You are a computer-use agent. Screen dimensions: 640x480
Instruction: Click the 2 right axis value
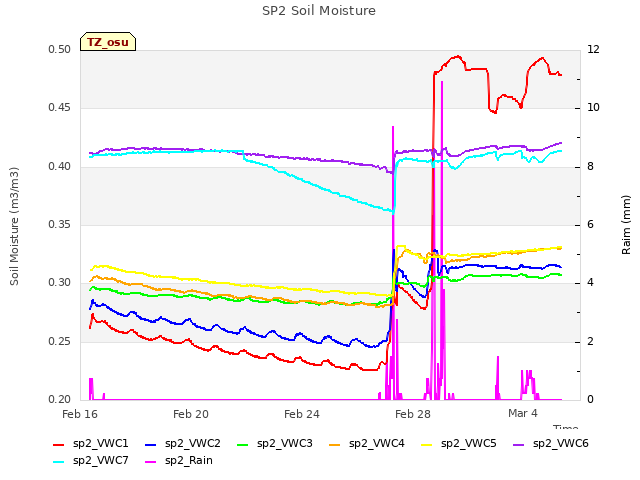click(591, 342)
